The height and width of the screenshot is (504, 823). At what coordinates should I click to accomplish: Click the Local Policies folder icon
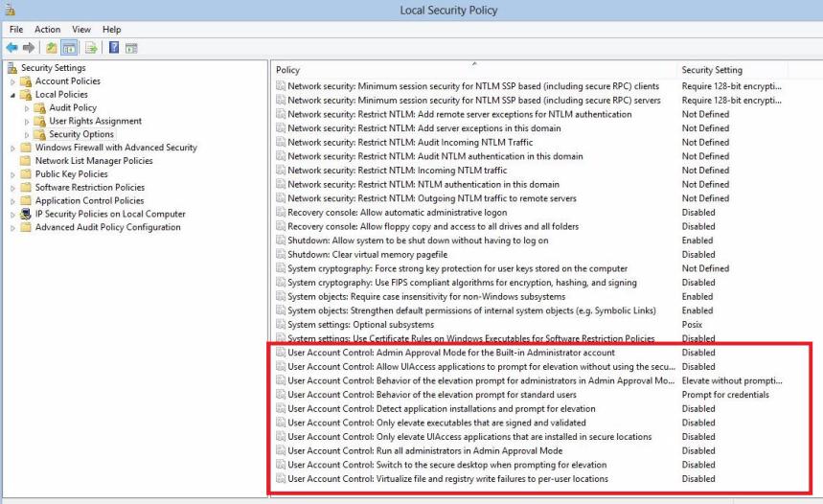[26, 95]
